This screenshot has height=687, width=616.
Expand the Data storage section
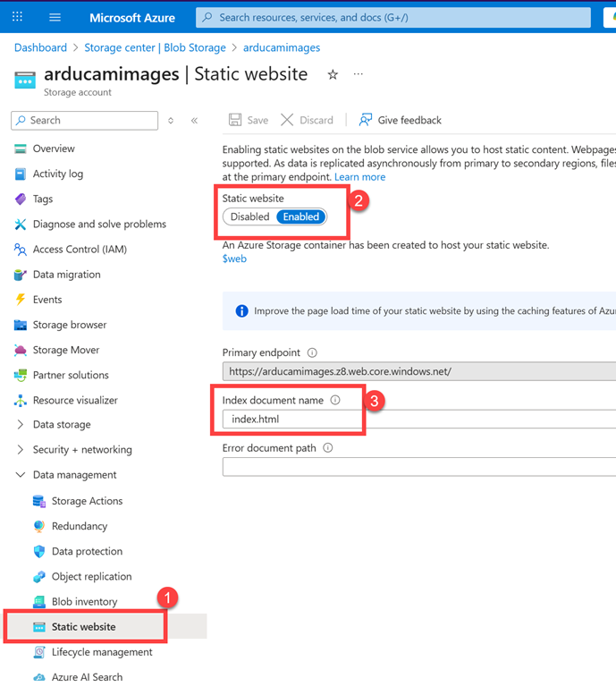click(x=21, y=425)
